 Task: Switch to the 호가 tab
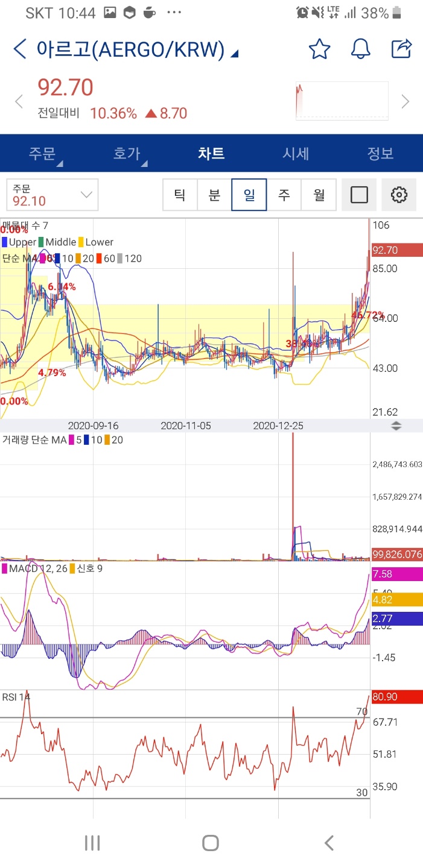point(127,153)
